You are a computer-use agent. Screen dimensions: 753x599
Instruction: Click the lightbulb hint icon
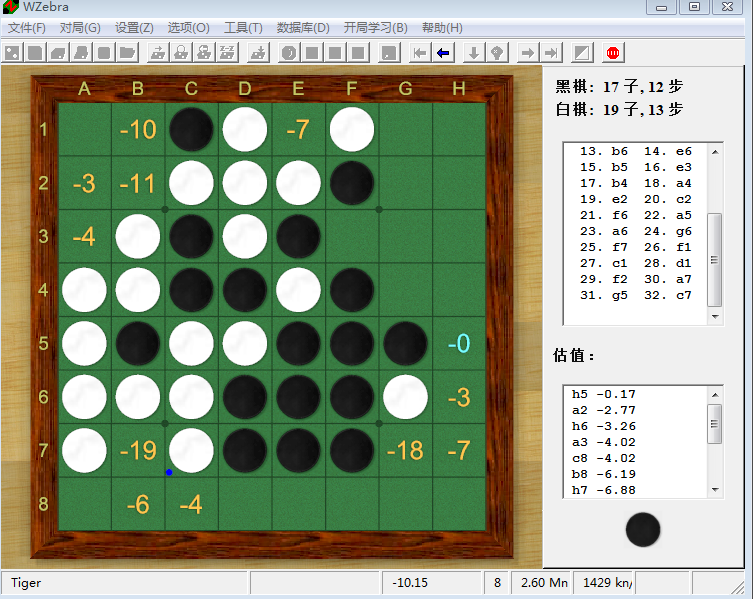click(497, 52)
